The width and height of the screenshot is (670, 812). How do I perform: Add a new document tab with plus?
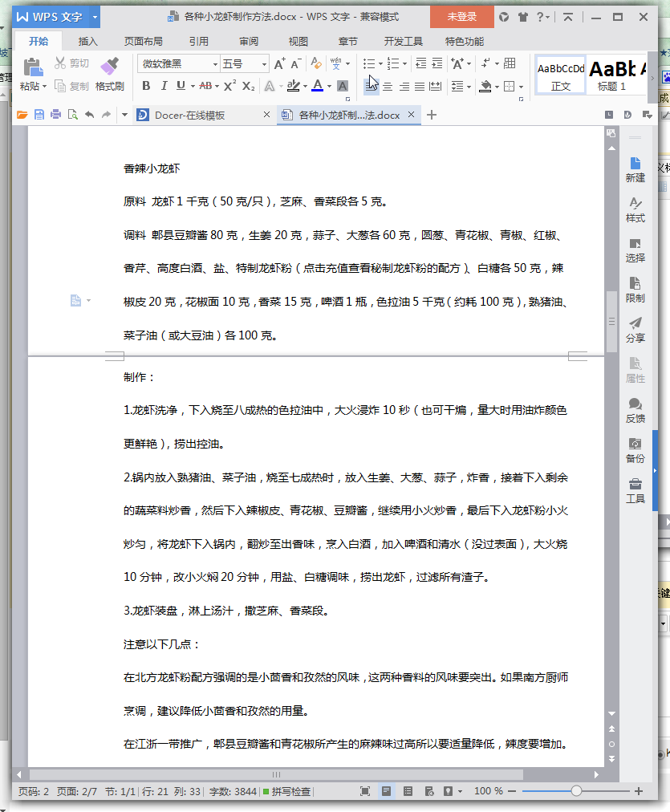(x=432, y=115)
